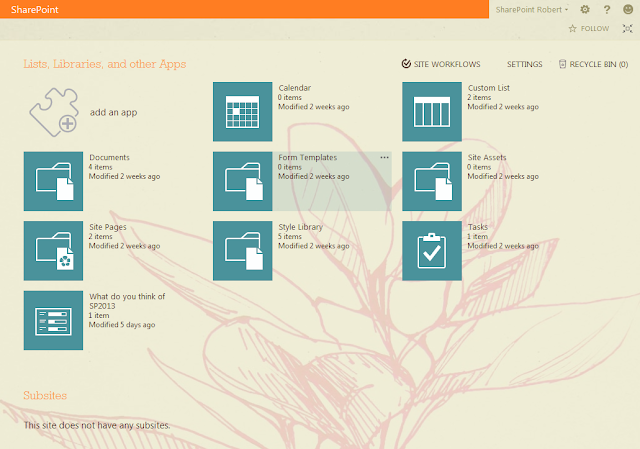The image size is (640, 449).
Task: Click What do you think of SP2013 title
Action: 127,301
